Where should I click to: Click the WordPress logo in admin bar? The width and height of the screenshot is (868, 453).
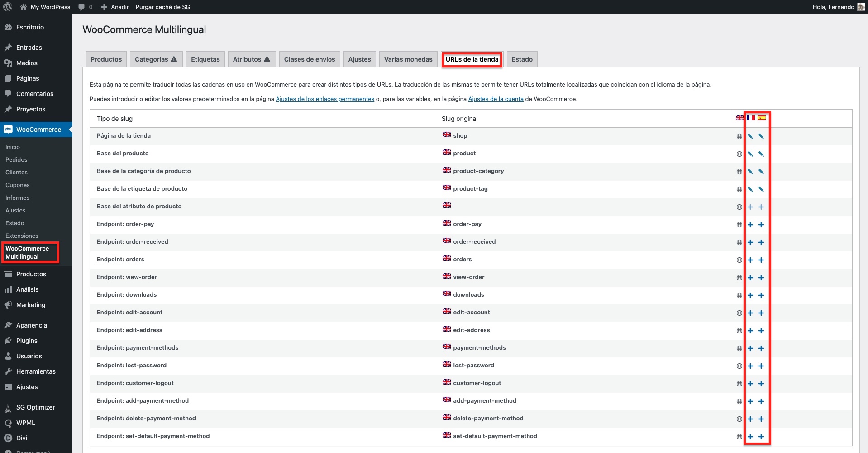pyautogui.click(x=8, y=7)
